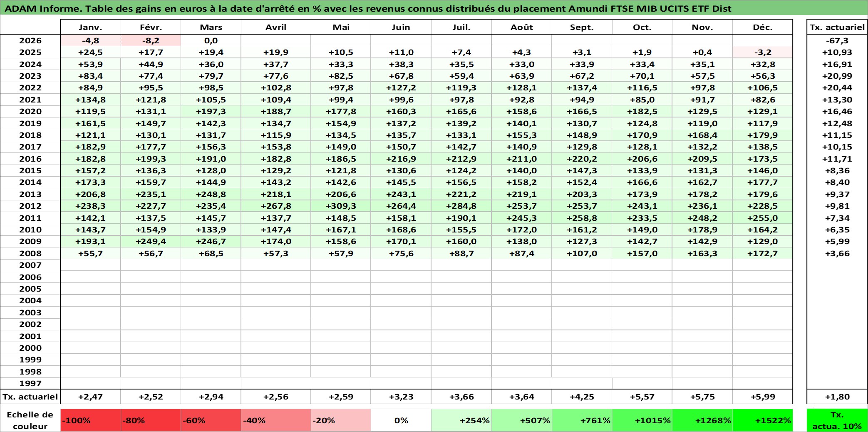Select the -4,8 cell for January 2026
Viewport: 868px width, 432px height.
pos(90,40)
